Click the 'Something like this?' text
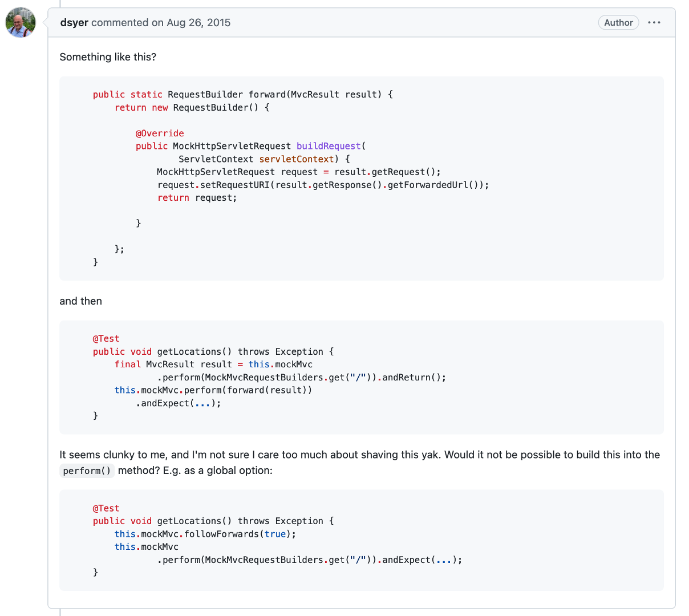Screen dimensions: 689x616 coord(108,57)
